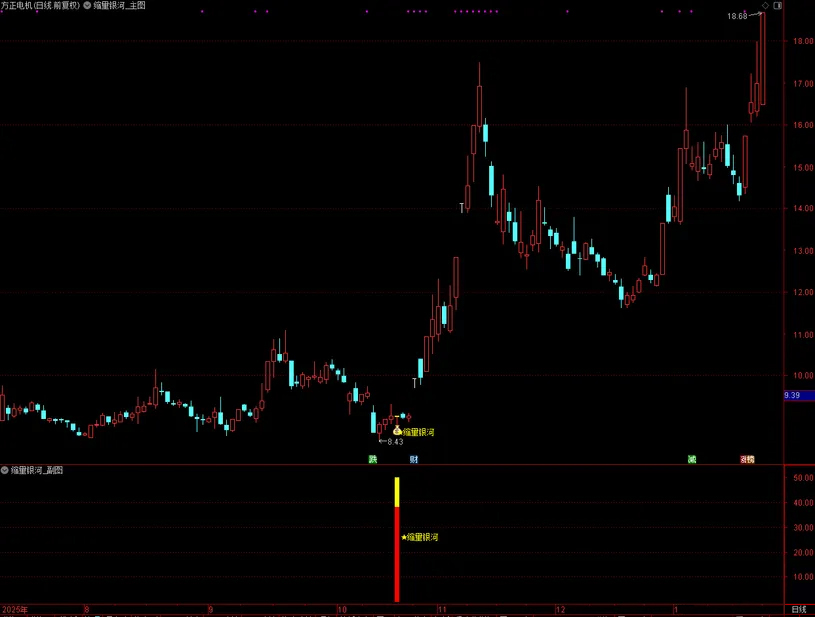Click the 8.43 low price annotation

point(395,442)
